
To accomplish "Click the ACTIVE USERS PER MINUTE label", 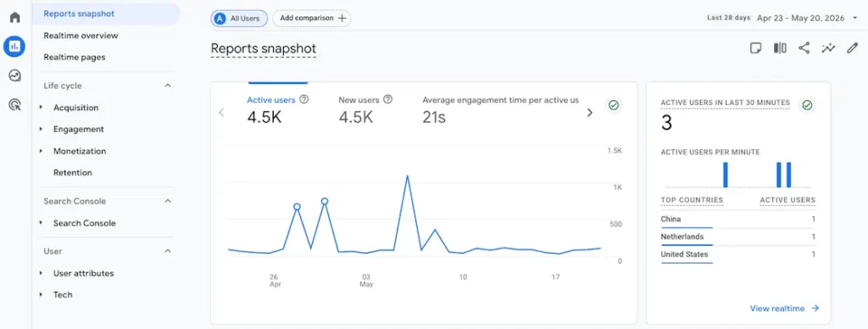I will pyautogui.click(x=710, y=153).
